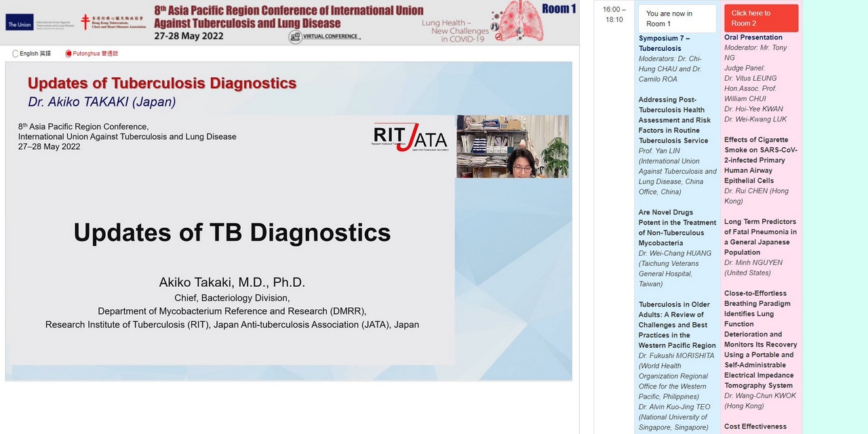The width and height of the screenshot is (868, 434).
Task: Click the speaker webcam video thumbnail
Action: click(x=512, y=146)
